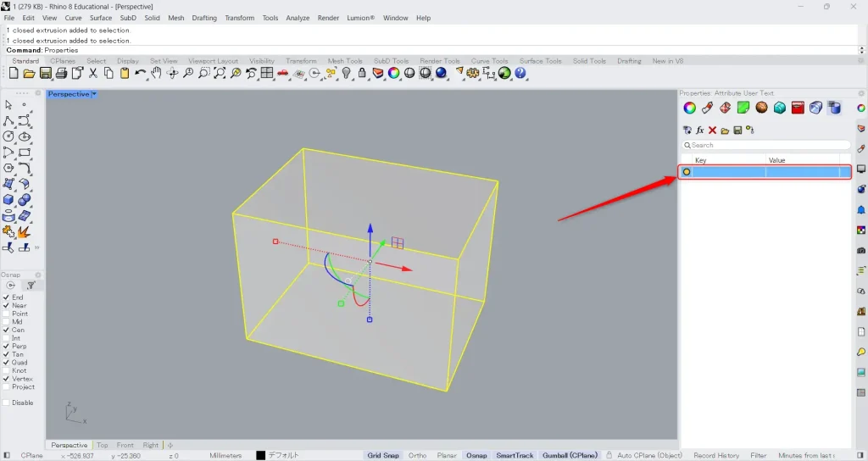Select the Pan hand tool
868x461 pixels.
tap(157, 74)
